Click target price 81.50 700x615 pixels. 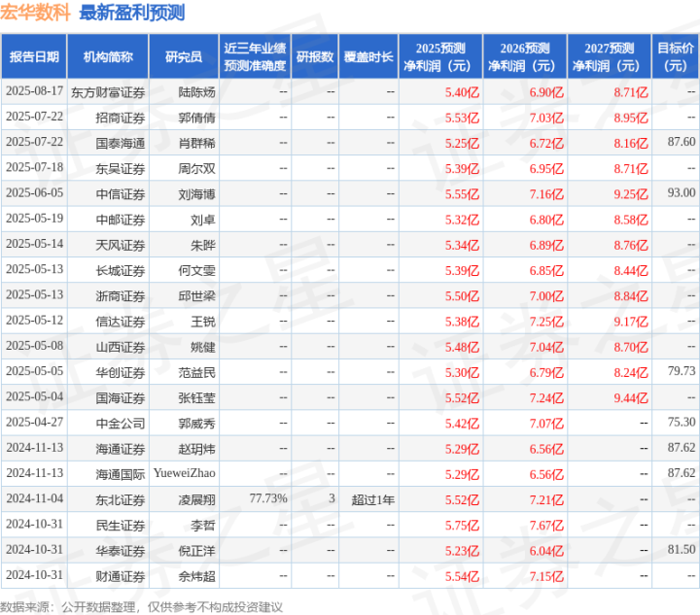[682, 549]
